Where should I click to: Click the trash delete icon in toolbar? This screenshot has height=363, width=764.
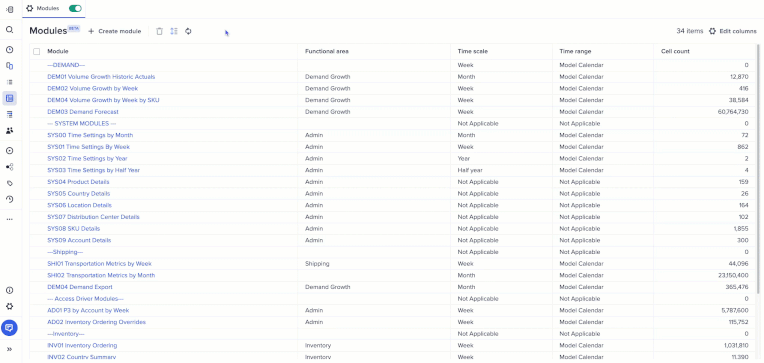(159, 31)
